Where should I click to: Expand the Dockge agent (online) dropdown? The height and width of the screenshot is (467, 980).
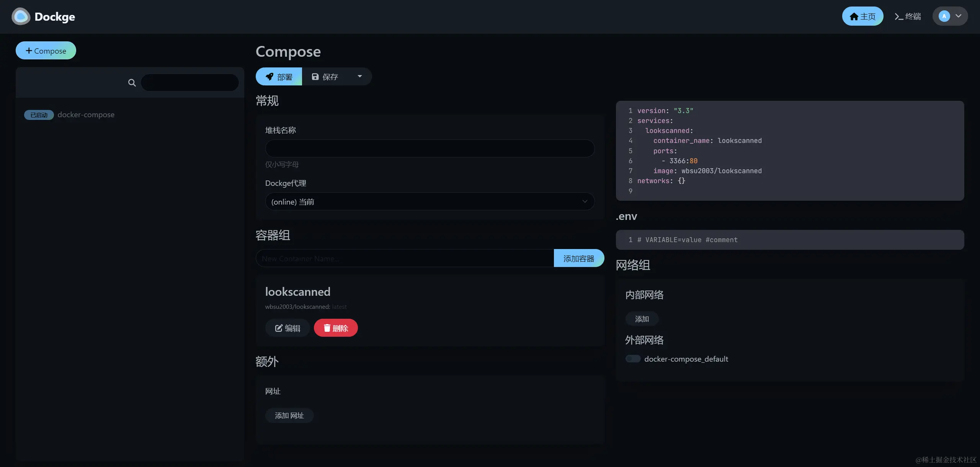(430, 202)
